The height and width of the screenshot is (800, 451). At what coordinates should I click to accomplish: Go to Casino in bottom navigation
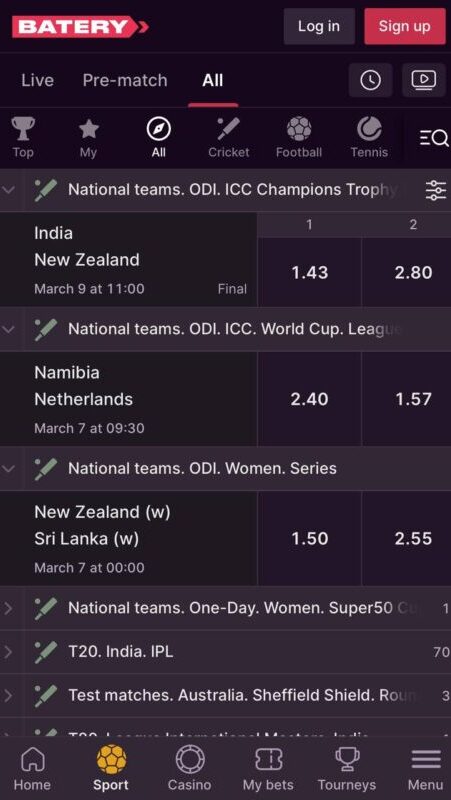click(x=190, y=768)
